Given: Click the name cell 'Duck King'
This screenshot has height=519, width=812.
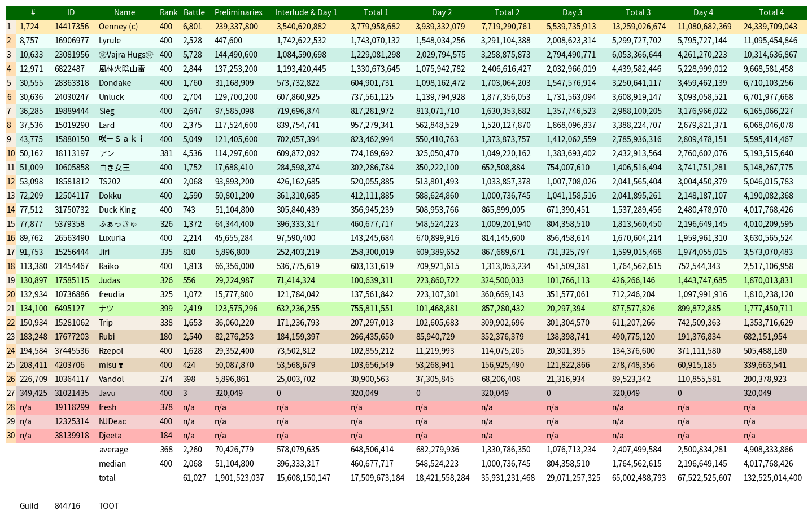Looking at the screenshot, I should (117, 210).
